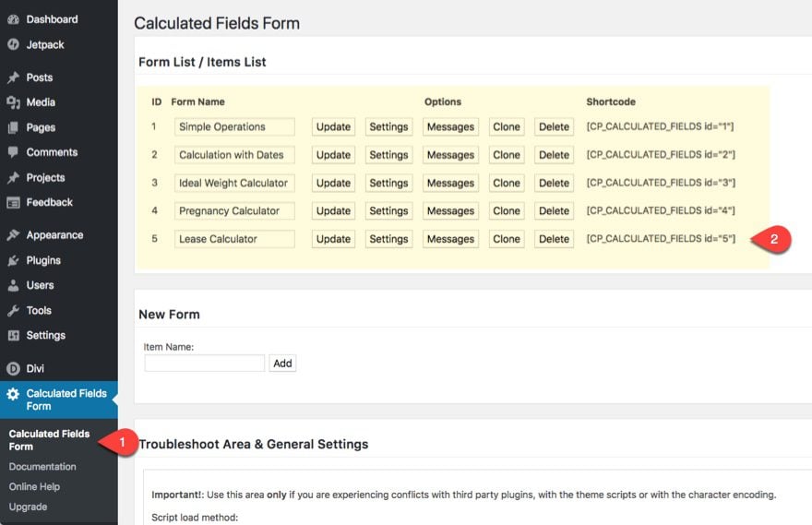Click the Add button under New Form
The image size is (812, 525).
click(282, 364)
